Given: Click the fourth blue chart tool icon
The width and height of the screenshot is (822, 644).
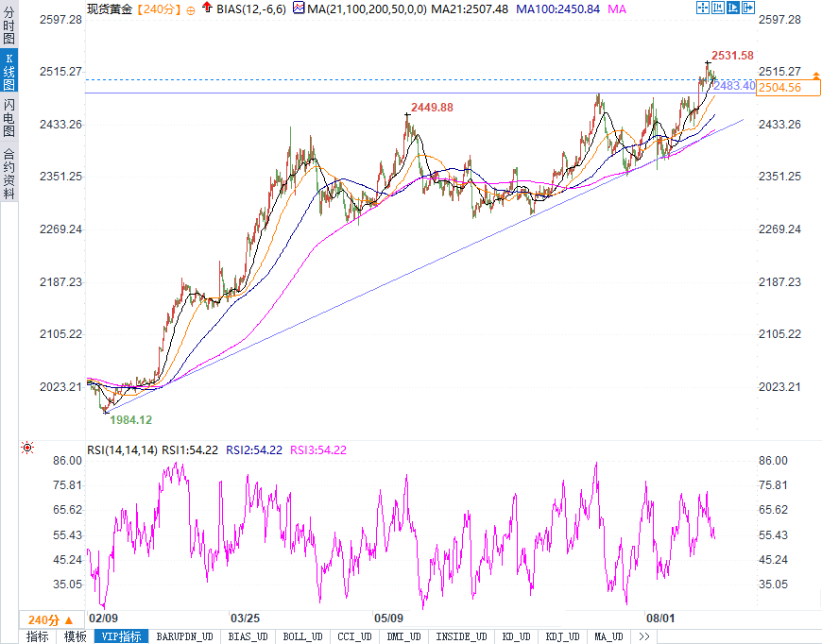Looking at the screenshot, I should [x=748, y=8].
